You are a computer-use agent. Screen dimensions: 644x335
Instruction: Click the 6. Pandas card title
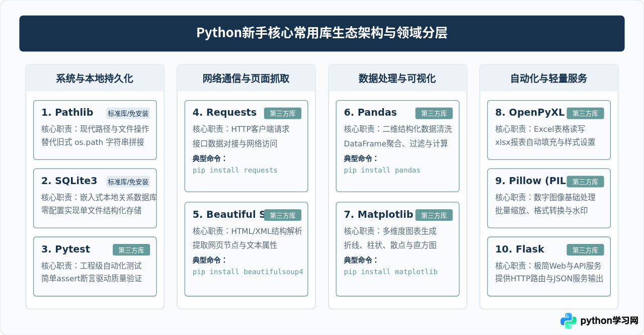[x=370, y=113]
